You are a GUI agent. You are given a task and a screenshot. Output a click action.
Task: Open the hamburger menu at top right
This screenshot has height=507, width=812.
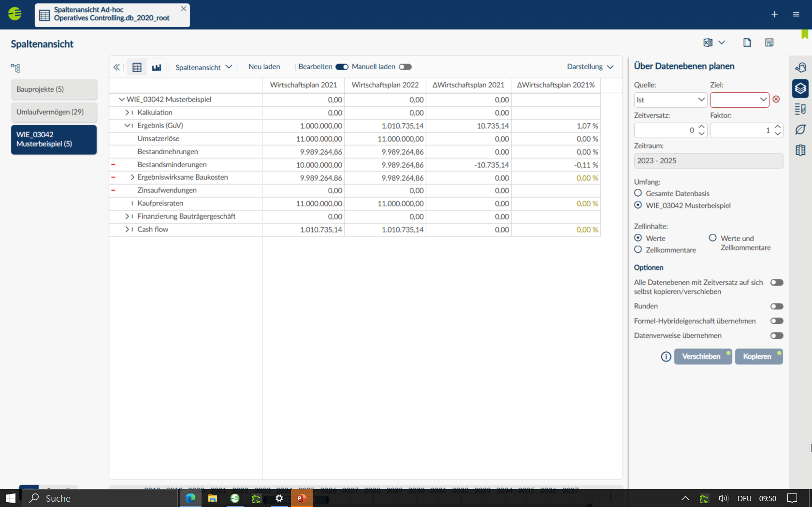click(x=796, y=14)
